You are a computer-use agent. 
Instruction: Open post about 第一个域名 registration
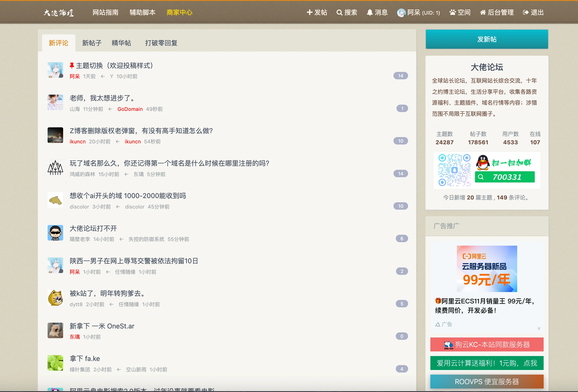pos(169,163)
